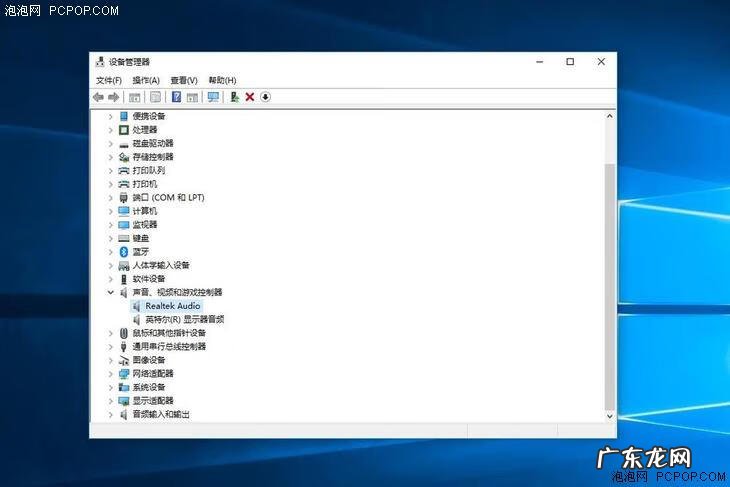Image resolution: width=730 pixels, height=487 pixels.
Task: Expand the 打印队列 node
Action: pos(111,170)
